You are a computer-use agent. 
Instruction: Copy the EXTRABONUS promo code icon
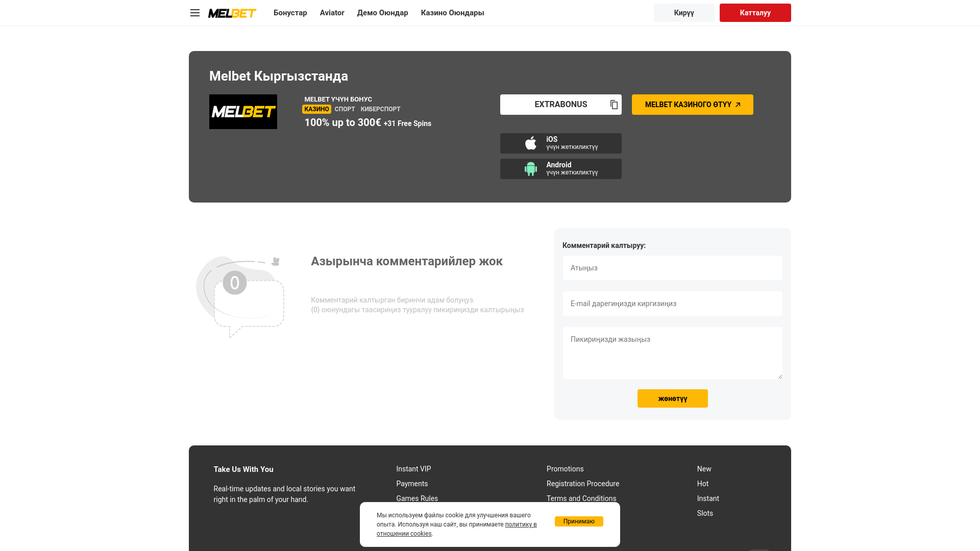[614, 105]
